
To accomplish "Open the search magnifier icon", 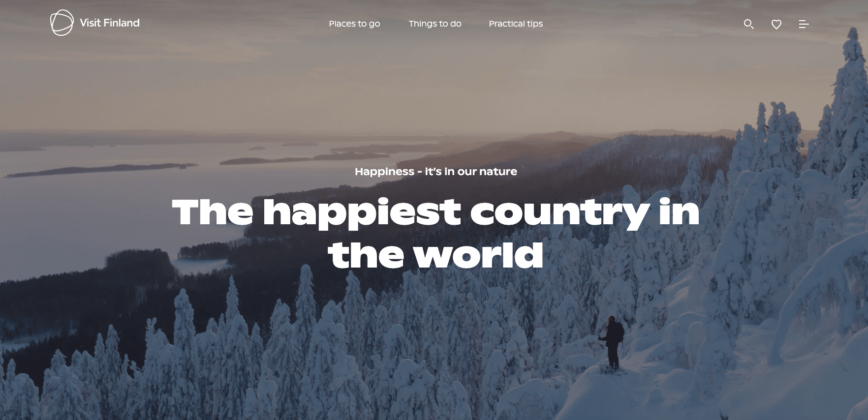I will point(748,24).
